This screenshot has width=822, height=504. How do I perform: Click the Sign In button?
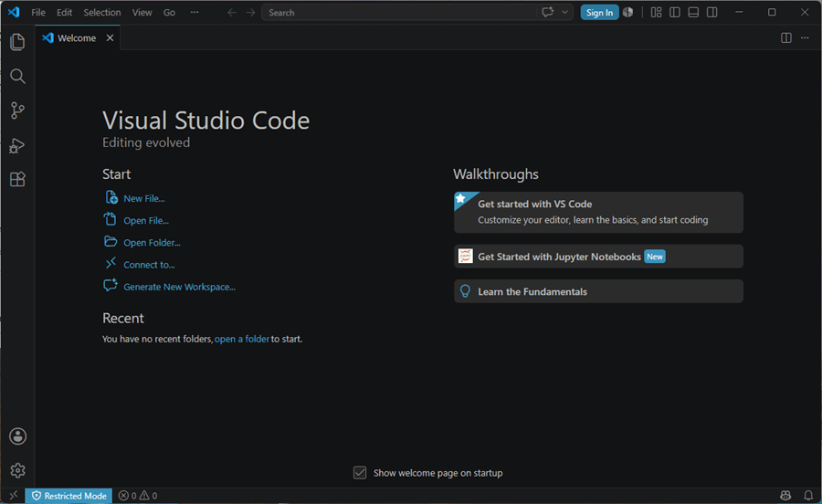point(599,13)
